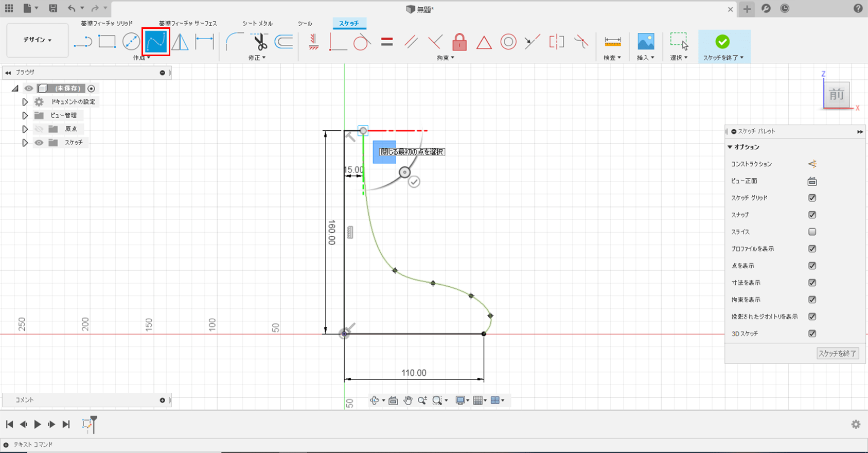Switch to the シート メタル tab
The height and width of the screenshot is (453, 868).
coord(257,23)
